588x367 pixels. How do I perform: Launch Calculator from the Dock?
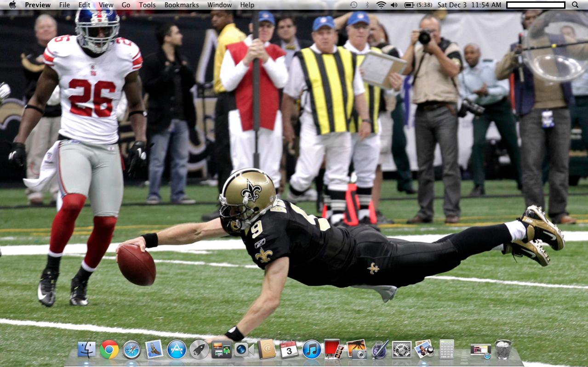(446, 350)
